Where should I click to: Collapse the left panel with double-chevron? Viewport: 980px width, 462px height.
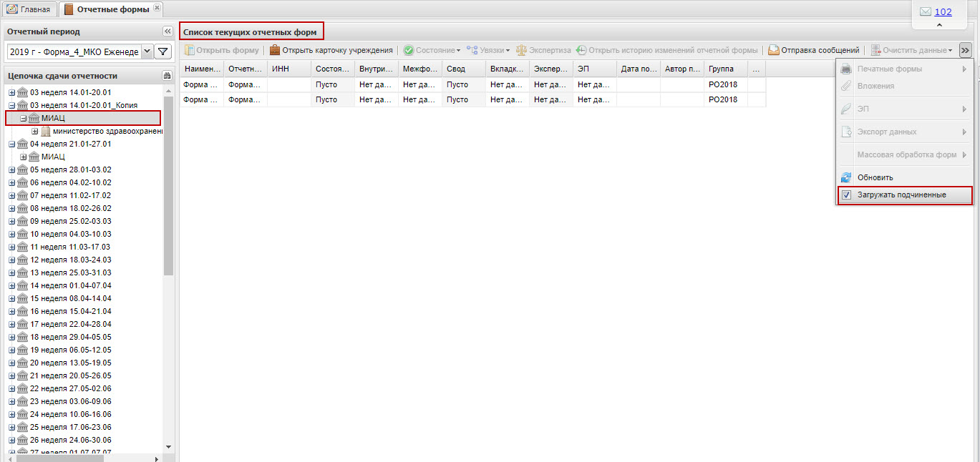168,31
